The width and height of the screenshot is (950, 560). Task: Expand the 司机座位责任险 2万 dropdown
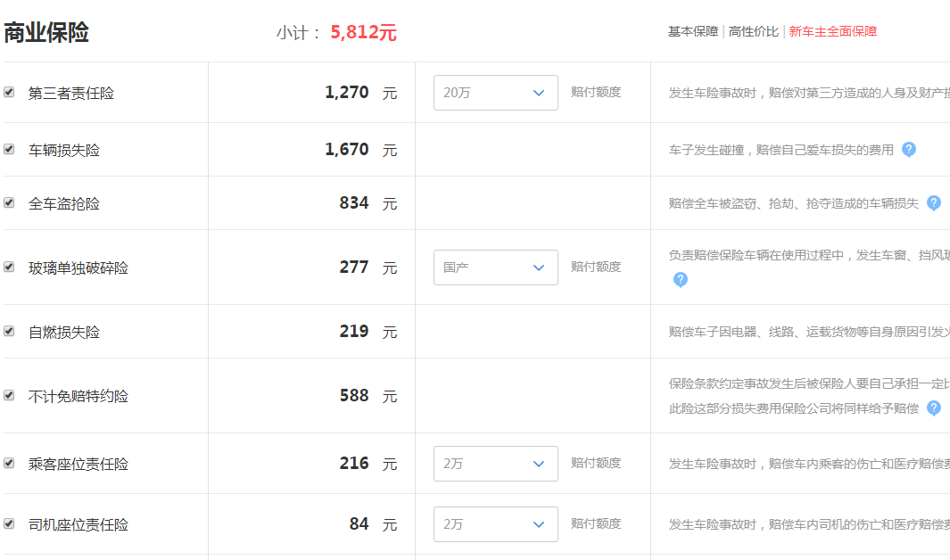pos(496,524)
